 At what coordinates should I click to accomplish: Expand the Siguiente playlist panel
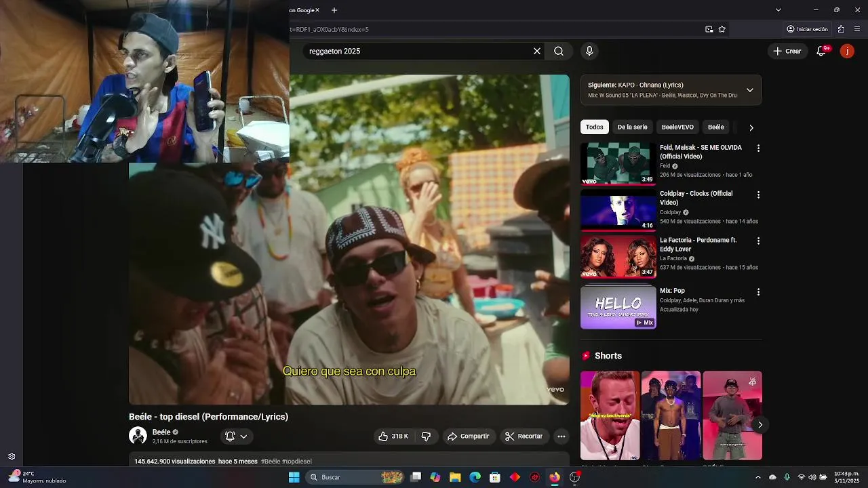click(749, 90)
